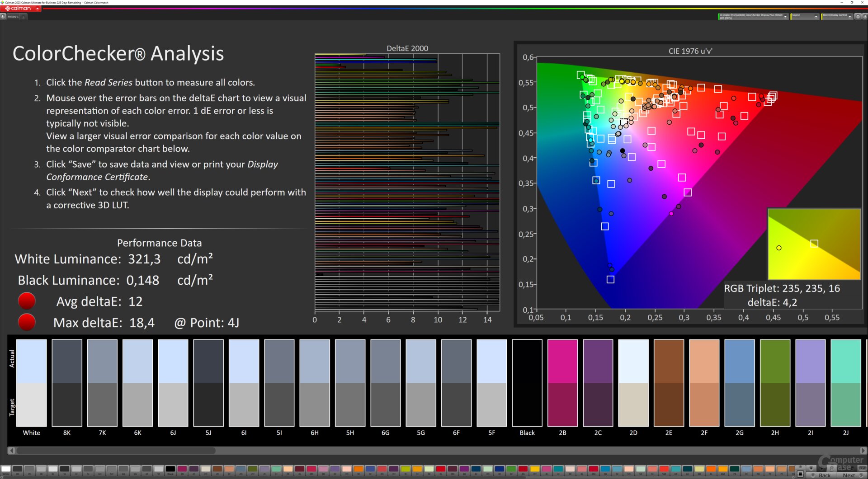Open the Source dropdown
The image size is (868, 479).
click(x=805, y=16)
